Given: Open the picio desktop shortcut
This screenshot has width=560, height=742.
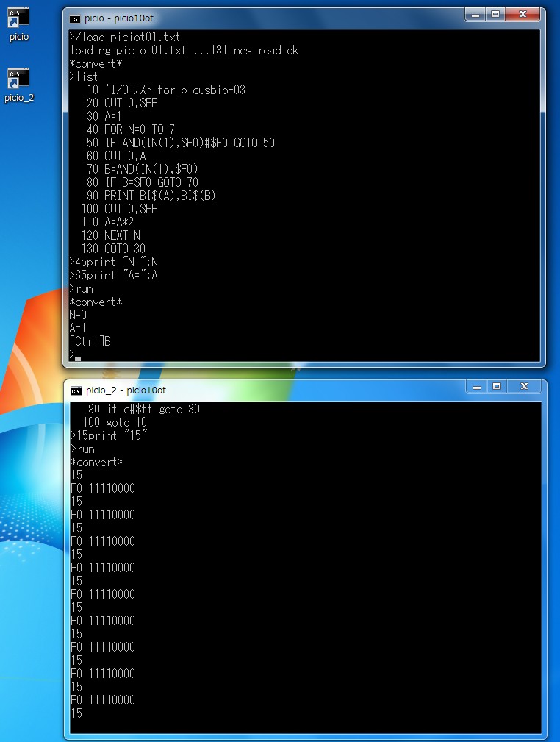Looking at the screenshot, I should pyautogui.click(x=19, y=24).
